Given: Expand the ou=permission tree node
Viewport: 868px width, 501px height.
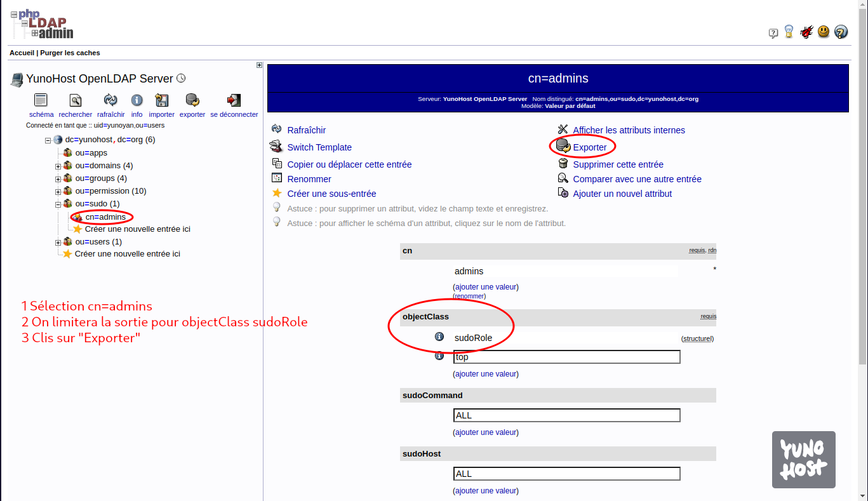Looking at the screenshot, I should tap(58, 192).
